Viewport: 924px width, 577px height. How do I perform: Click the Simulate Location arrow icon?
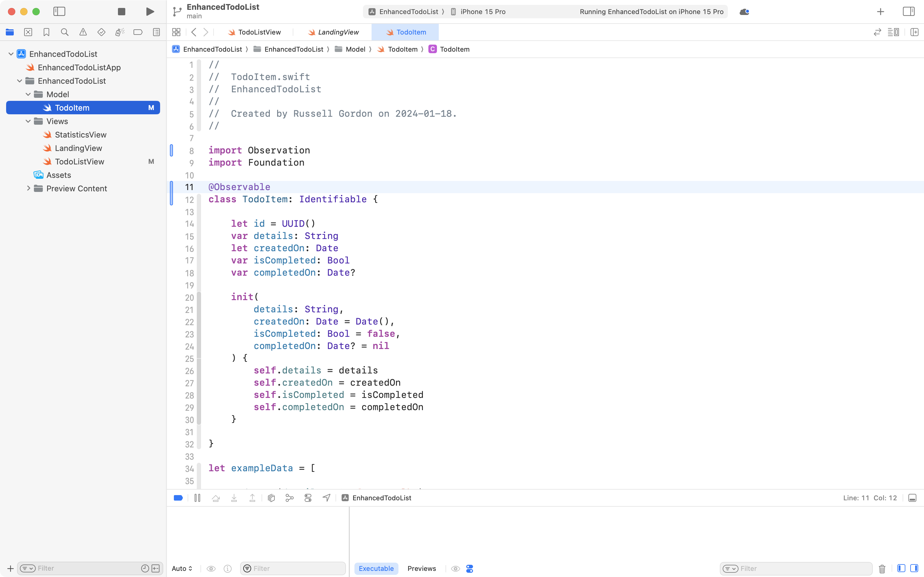[x=326, y=498]
